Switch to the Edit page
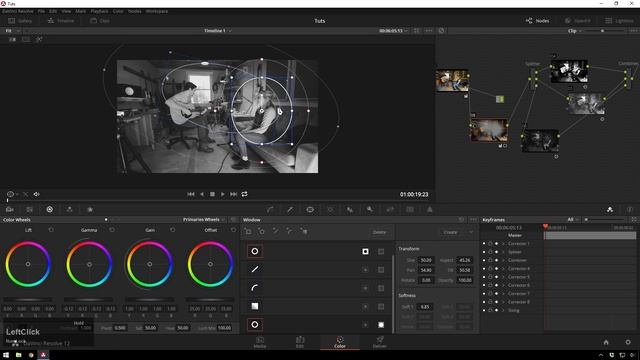Viewport: 640px width, 360px height. (300, 342)
